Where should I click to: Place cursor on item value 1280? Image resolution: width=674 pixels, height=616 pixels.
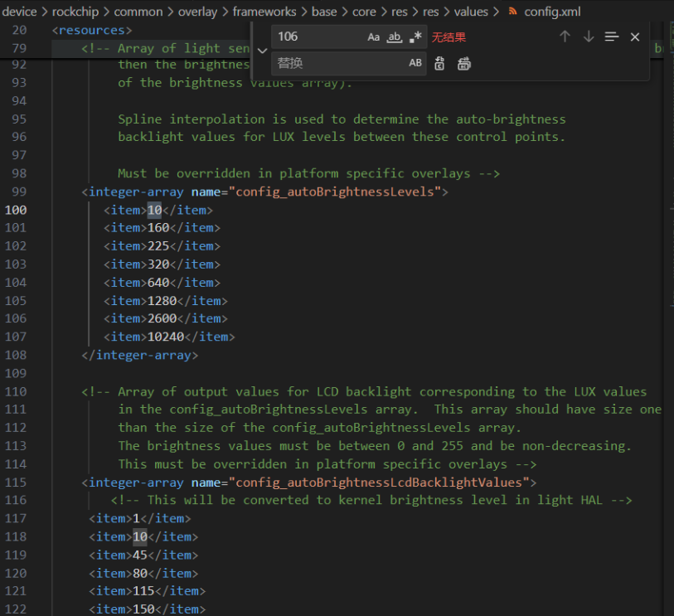pos(162,301)
